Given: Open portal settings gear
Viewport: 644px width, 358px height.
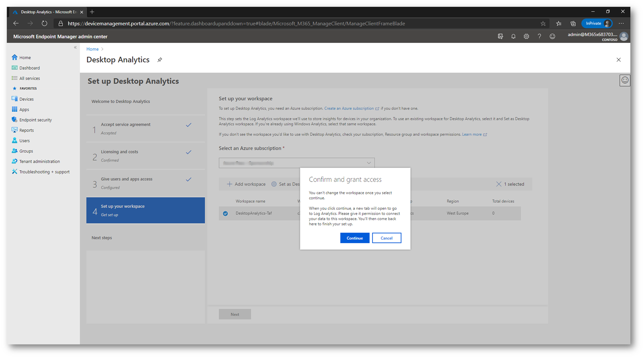Looking at the screenshot, I should coord(526,36).
